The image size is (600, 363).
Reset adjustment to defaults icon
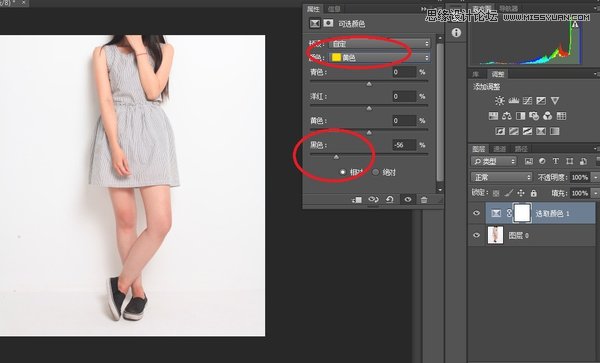tap(390, 200)
